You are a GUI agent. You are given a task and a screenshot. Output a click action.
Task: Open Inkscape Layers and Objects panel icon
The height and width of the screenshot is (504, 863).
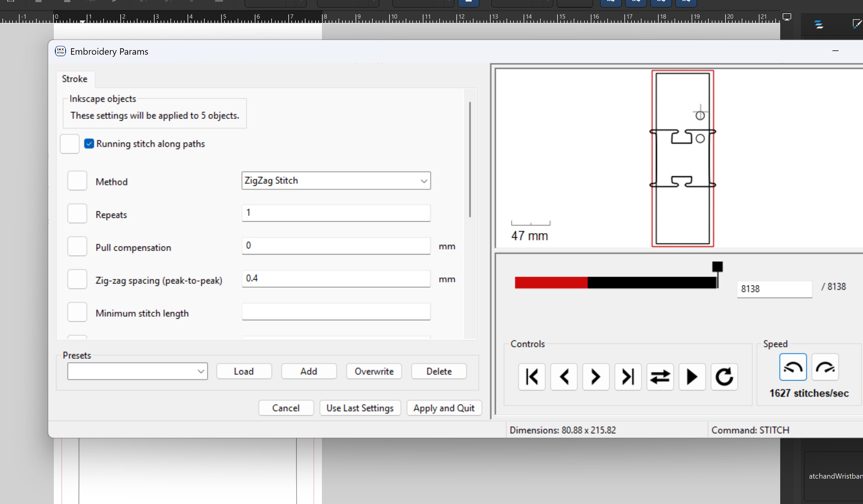coord(819,24)
